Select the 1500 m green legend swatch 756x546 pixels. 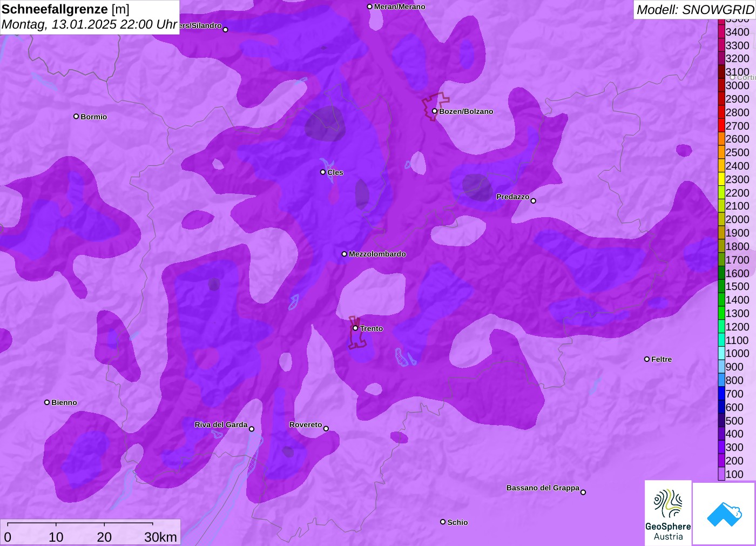(721, 286)
